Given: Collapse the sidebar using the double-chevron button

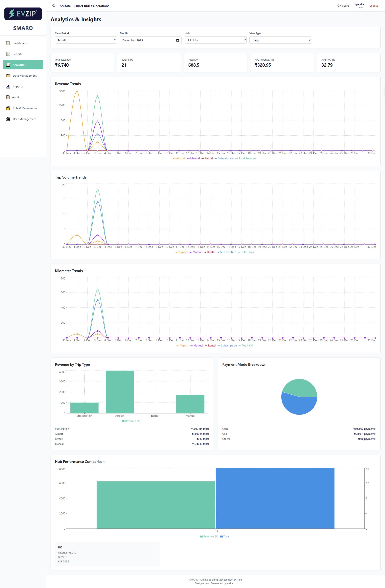Looking at the screenshot, I should coord(54,5).
